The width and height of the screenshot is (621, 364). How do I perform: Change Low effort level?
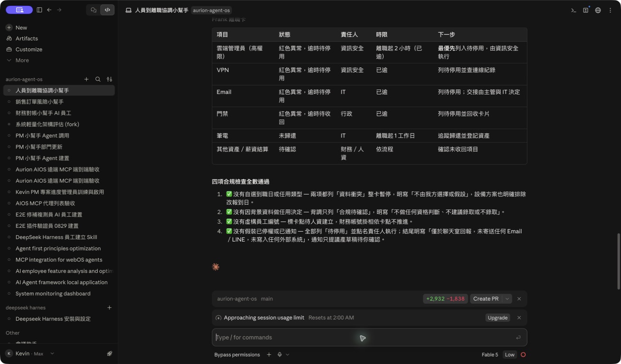510,355
